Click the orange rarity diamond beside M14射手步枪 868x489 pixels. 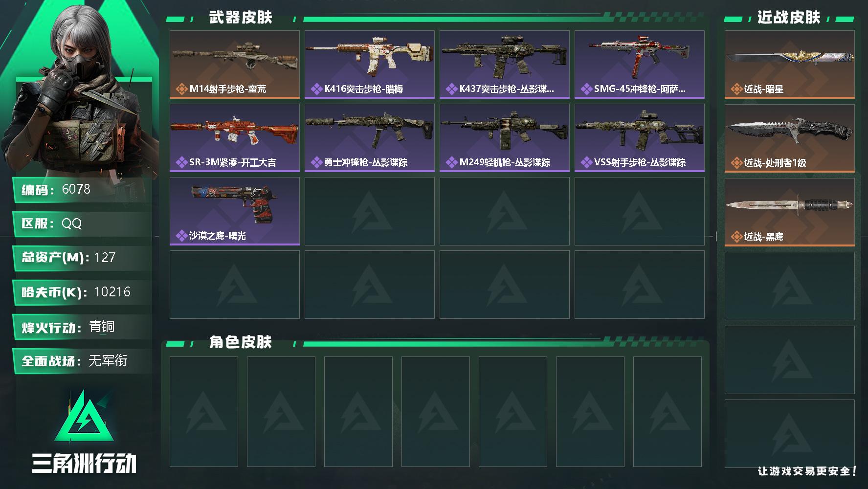click(181, 89)
